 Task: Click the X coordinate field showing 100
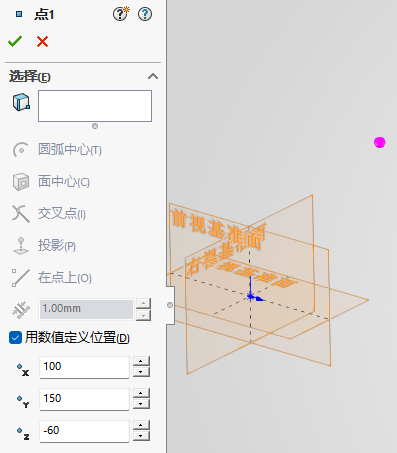pos(84,367)
